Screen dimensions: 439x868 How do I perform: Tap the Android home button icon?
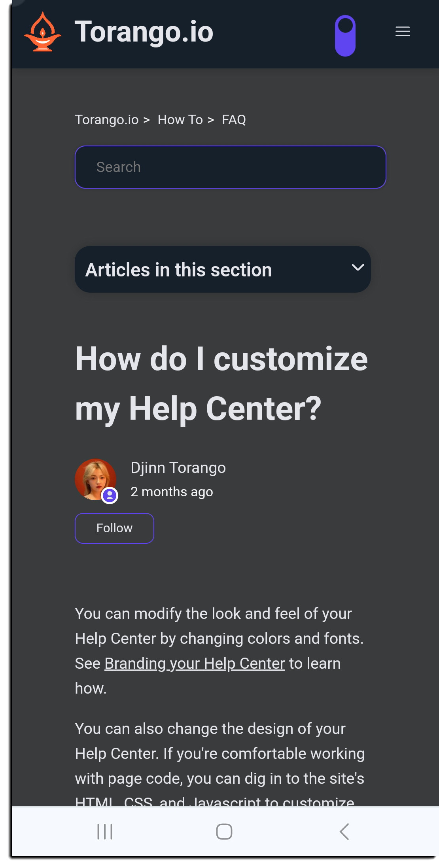click(x=224, y=832)
